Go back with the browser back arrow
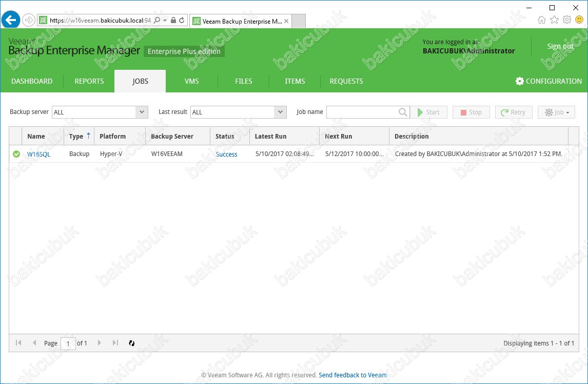The width and height of the screenshot is (588, 384). [x=10, y=20]
